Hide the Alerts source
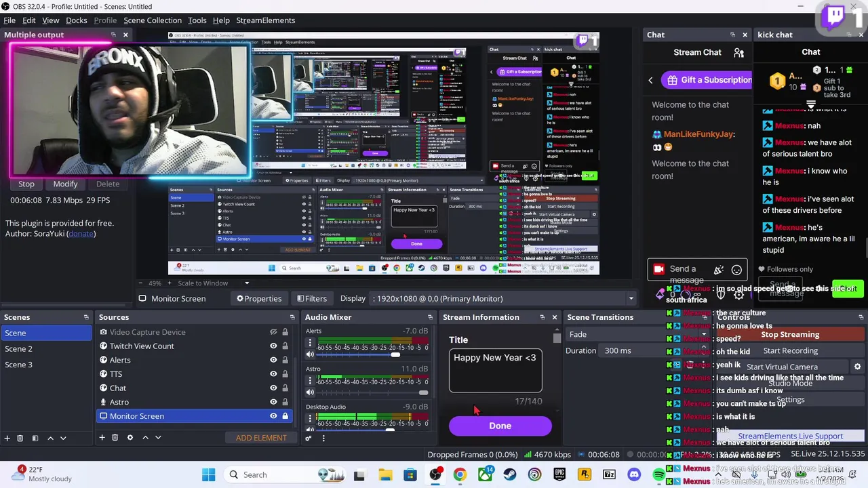Viewport: 868px width, 488px height. [273, 360]
